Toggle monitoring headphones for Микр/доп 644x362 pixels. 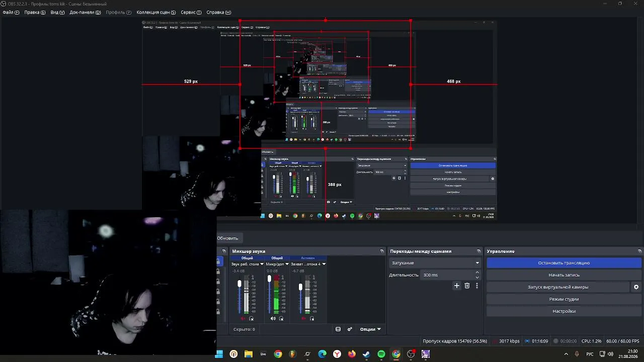(x=281, y=318)
